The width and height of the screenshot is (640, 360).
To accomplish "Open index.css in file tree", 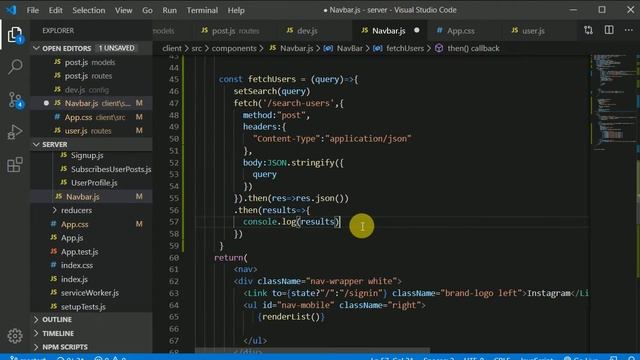I will [77, 265].
